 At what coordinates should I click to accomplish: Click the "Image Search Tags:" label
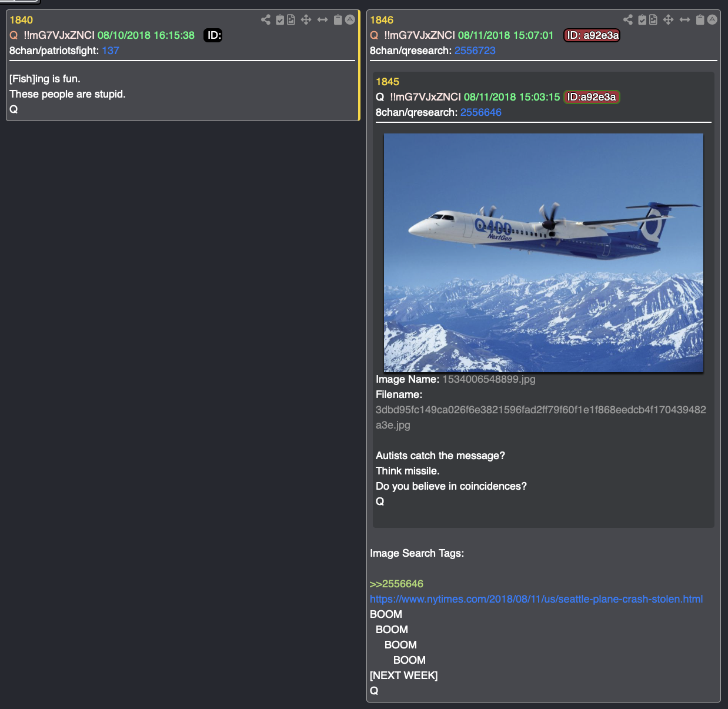[x=417, y=553]
